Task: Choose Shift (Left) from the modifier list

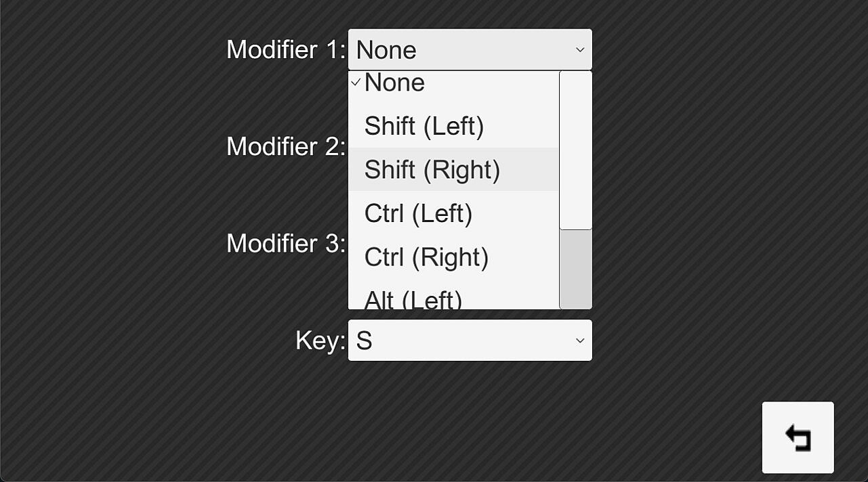Action: click(x=424, y=126)
